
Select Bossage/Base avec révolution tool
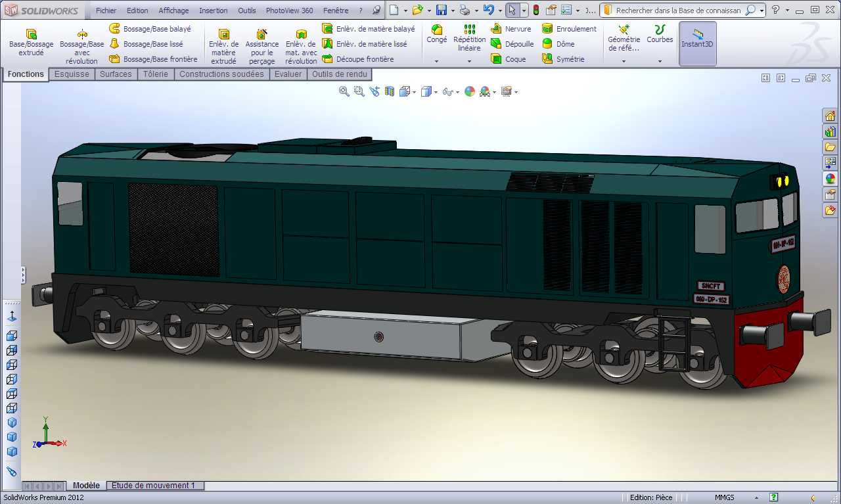tap(81, 47)
